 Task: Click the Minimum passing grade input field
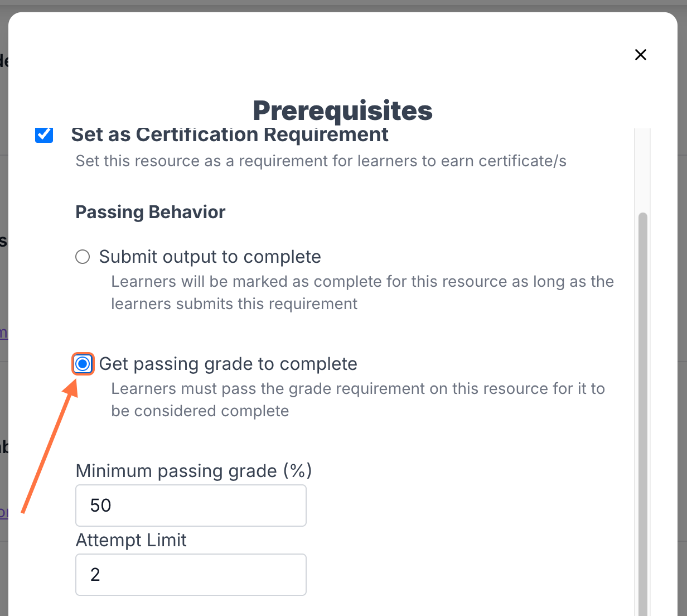[x=191, y=506]
